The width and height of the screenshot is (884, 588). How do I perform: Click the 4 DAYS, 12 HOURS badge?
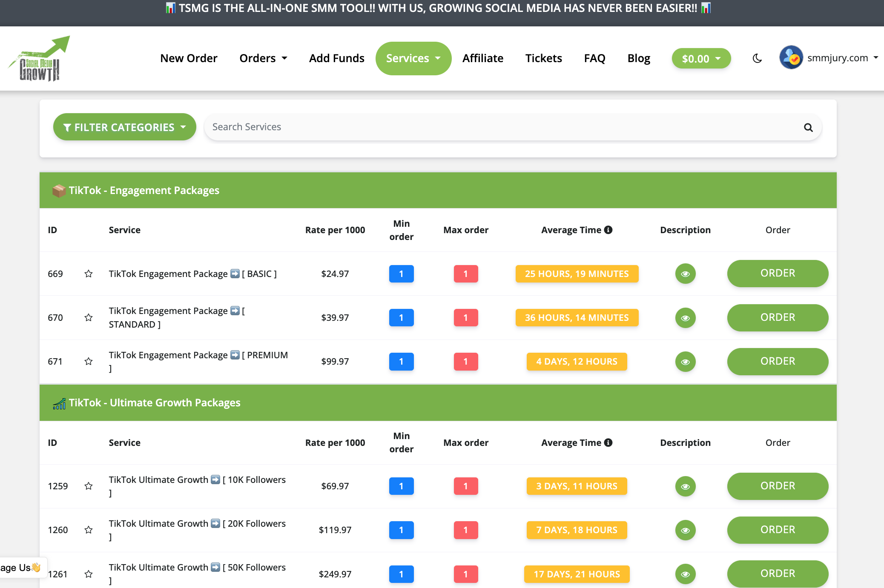click(577, 362)
